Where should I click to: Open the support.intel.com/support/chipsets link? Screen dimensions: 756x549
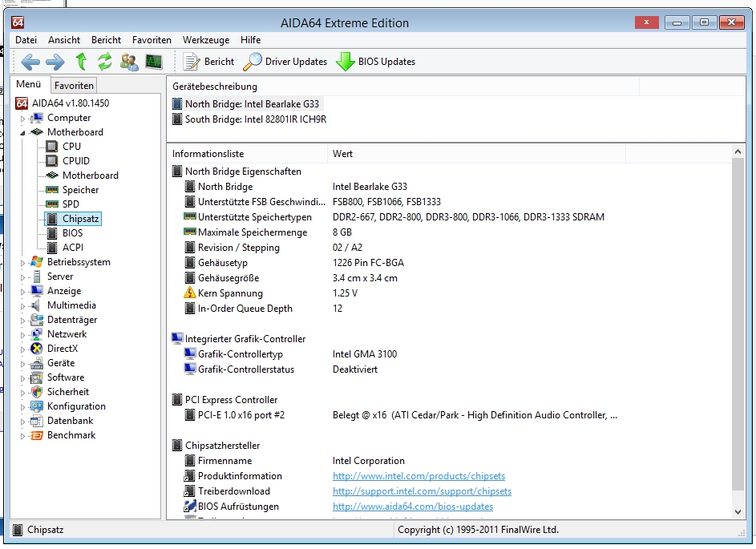point(422,491)
